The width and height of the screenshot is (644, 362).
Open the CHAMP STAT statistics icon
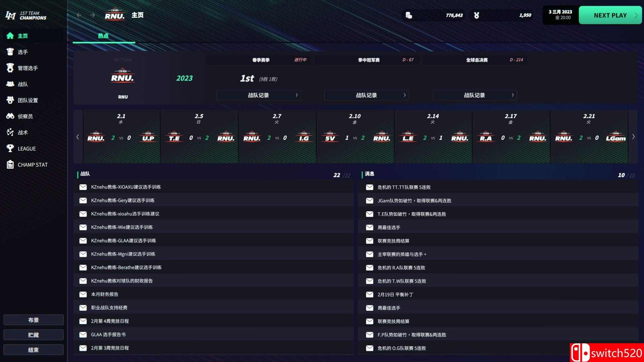[x=10, y=165]
